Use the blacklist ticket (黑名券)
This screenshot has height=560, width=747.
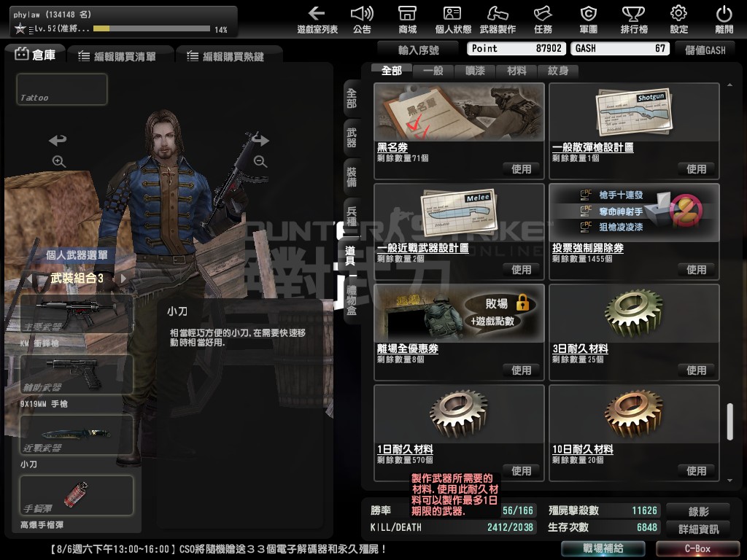(521, 169)
